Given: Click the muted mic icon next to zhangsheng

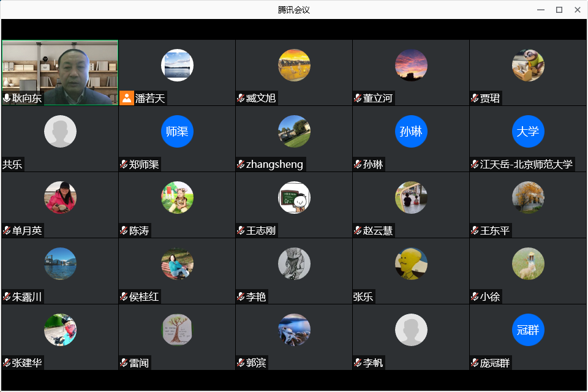Looking at the screenshot, I should pos(241,164).
